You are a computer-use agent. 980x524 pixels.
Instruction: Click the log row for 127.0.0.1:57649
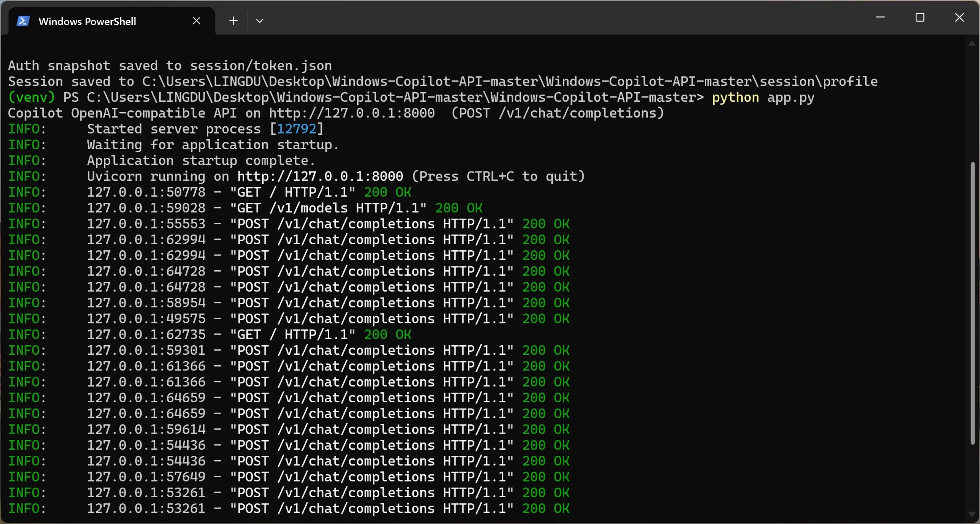289,477
